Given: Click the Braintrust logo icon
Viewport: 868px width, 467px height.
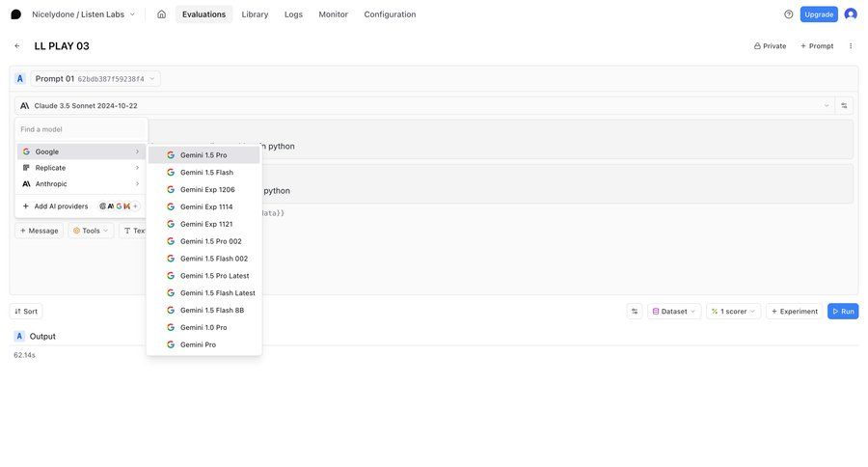Looking at the screenshot, I should coord(16,14).
